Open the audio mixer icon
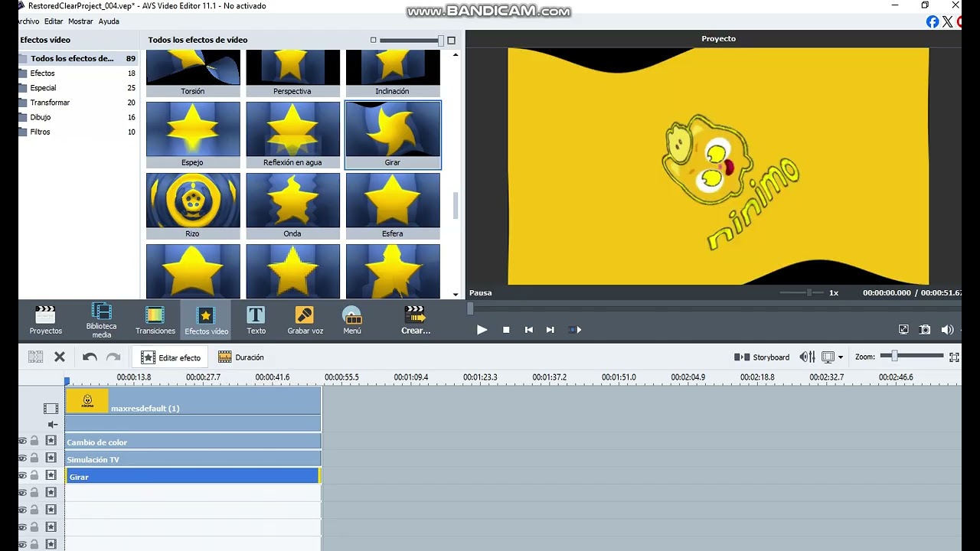The image size is (980, 551). [x=807, y=357]
